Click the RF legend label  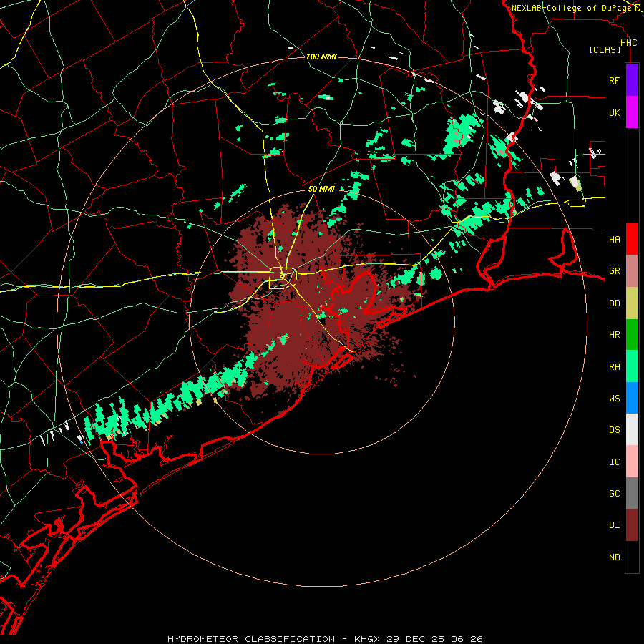(615, 80)
